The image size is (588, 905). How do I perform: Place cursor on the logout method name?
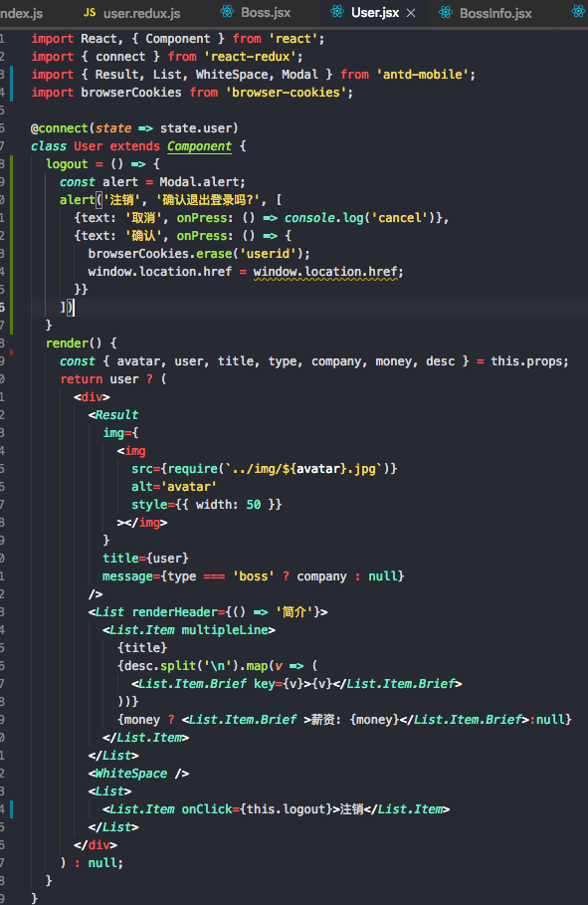click(x=67, y=164)
